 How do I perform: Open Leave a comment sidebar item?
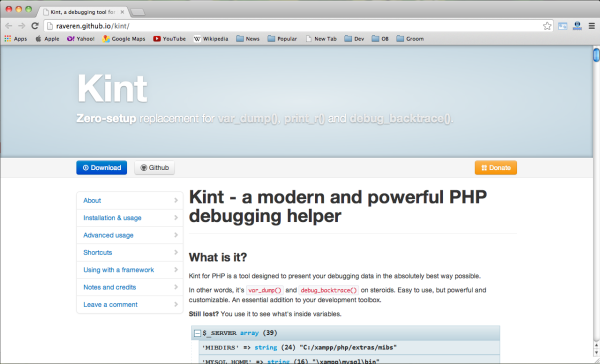[x=130, y=305]
